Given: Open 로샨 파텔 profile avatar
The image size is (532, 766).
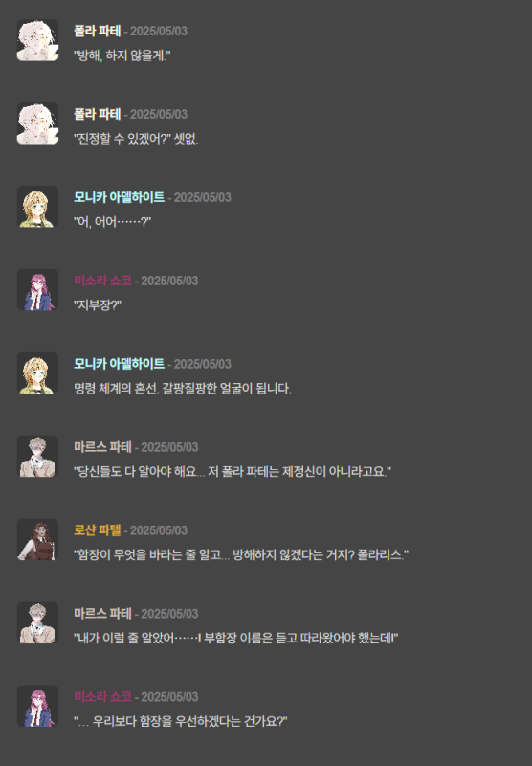Looking at the screenshot, I should click(x=37, y=539).
